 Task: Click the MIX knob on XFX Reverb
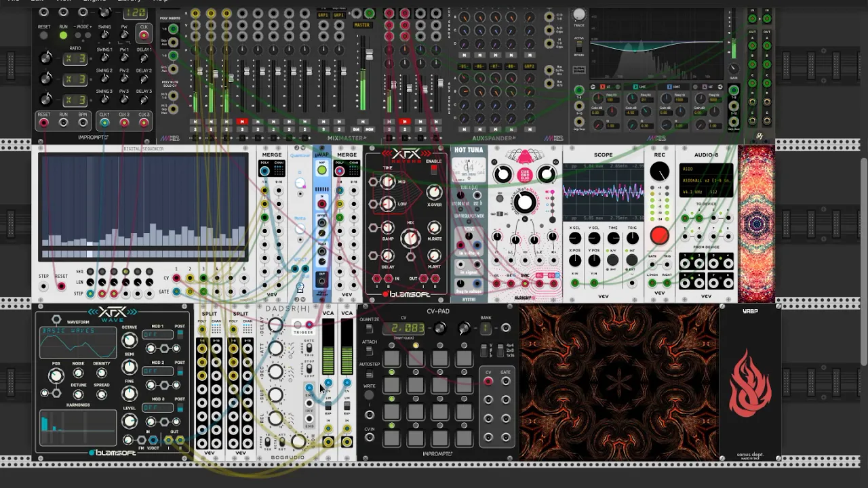(x=410, y=238)
